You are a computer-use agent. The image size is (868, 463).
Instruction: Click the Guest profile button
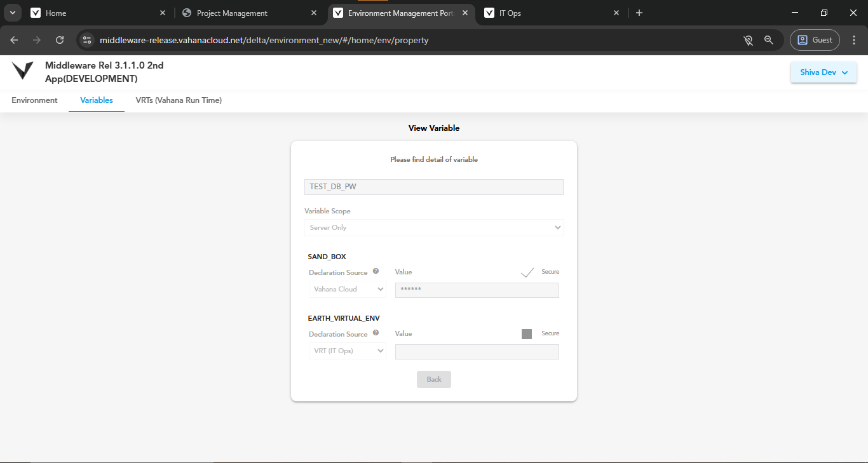pyautogui.click(x=815, y=40)
